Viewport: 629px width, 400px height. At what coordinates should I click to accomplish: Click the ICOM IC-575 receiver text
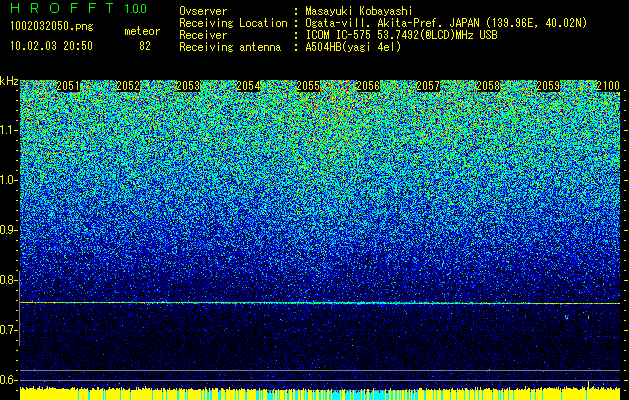click(x=401, y=35)
